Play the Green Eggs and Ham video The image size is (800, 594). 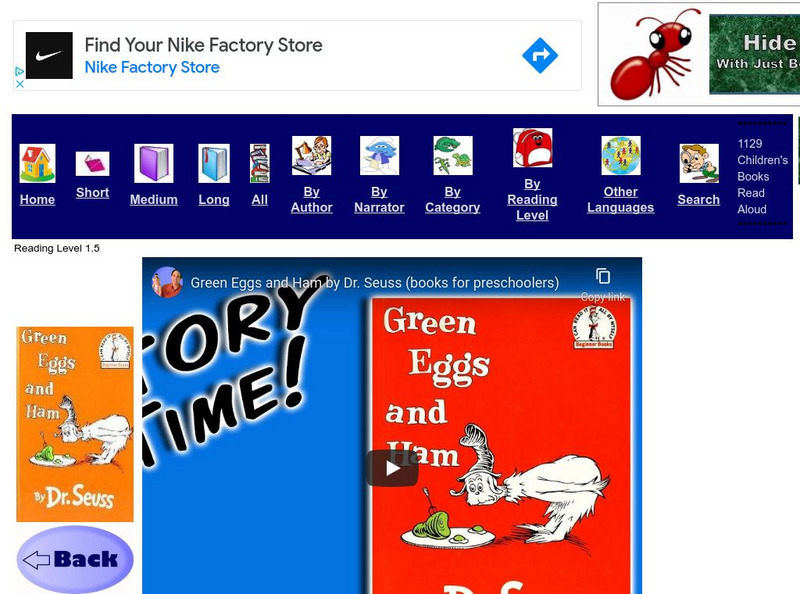pyautogui.click(x=392, y=468)
